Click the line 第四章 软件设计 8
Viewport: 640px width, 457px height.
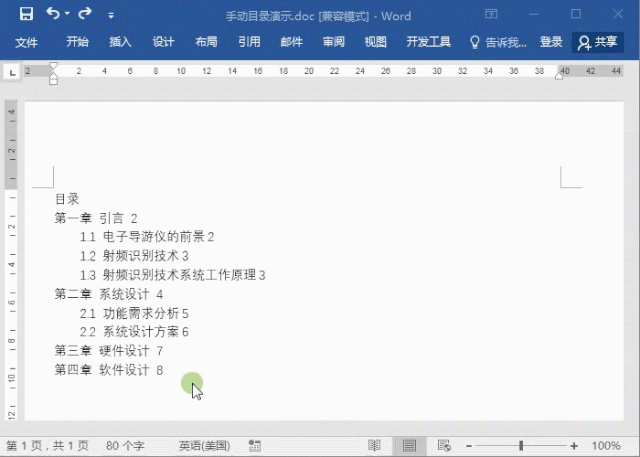click(109, 370)
